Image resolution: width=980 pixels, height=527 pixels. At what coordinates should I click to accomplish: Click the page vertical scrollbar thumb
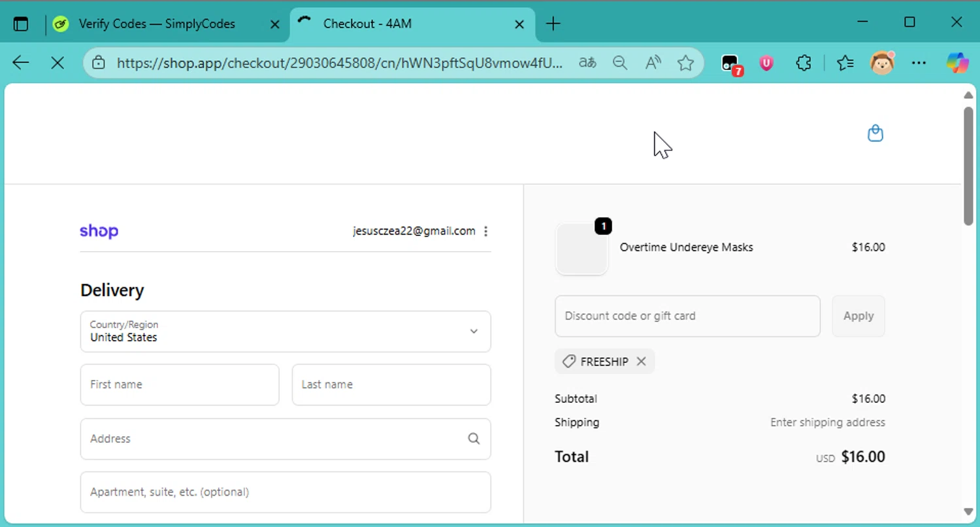pos(968,166)
